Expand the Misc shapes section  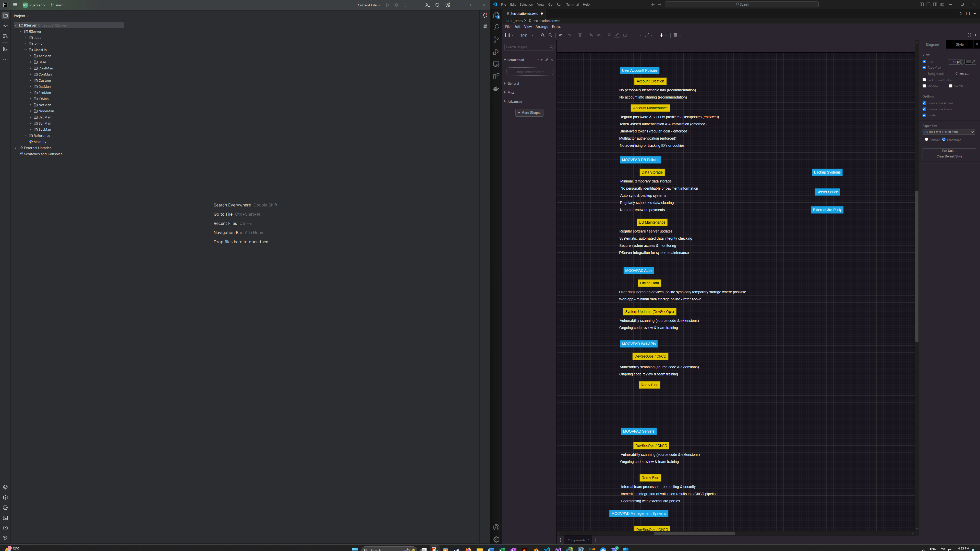(511, 92)
